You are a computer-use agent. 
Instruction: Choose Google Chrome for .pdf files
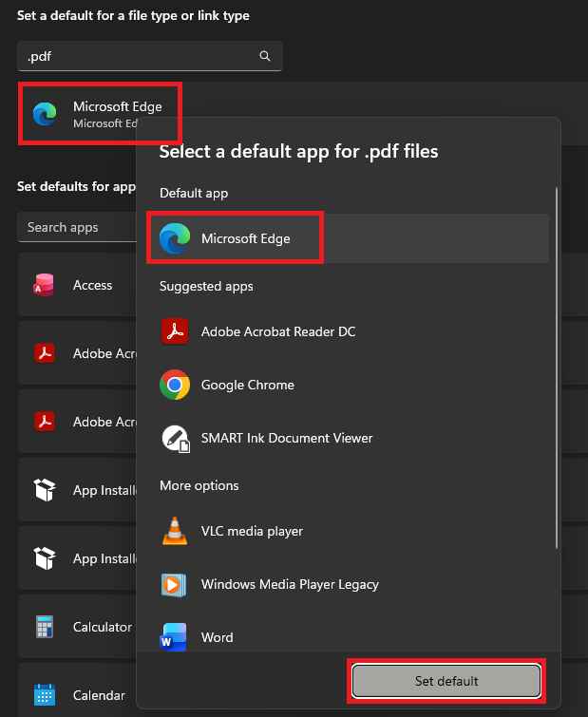348,385
